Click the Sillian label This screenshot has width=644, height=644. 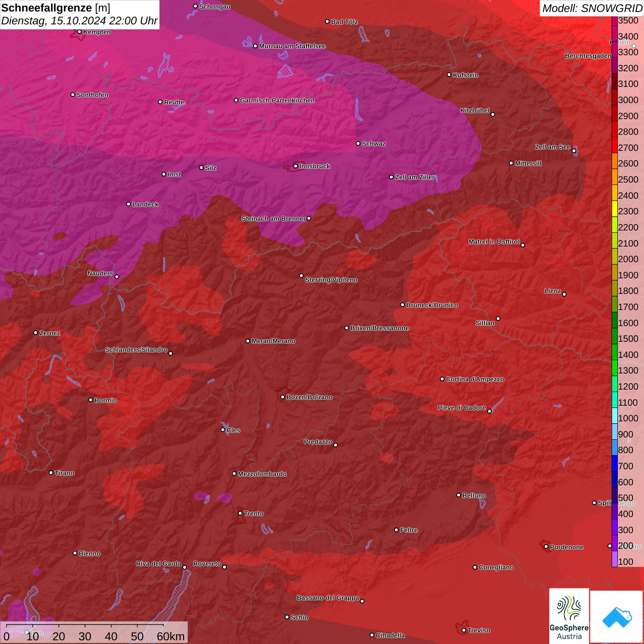pos(485,323)
